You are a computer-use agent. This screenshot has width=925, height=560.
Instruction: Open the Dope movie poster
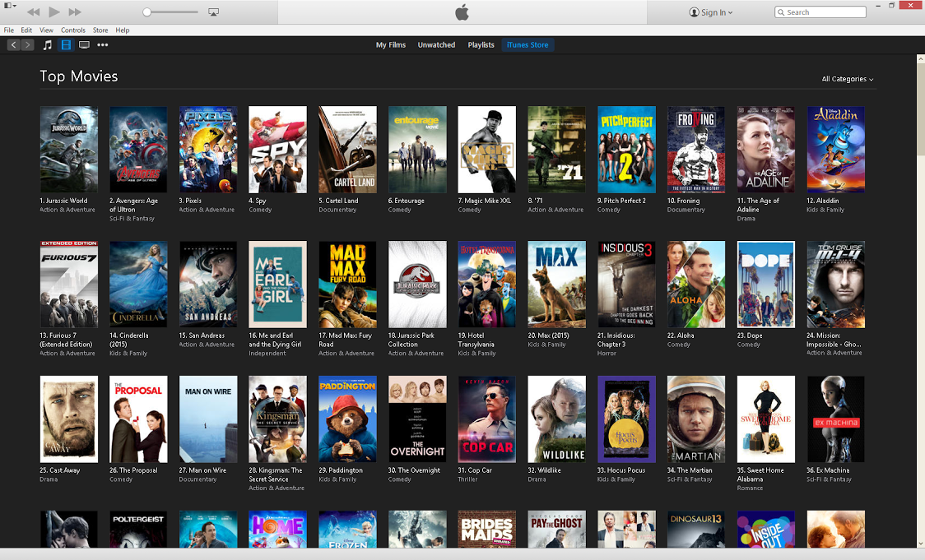click(765, 285)
